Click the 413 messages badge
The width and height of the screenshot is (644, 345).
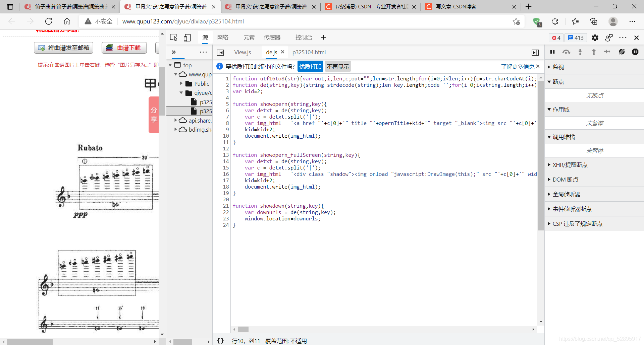tap(576, 38)
